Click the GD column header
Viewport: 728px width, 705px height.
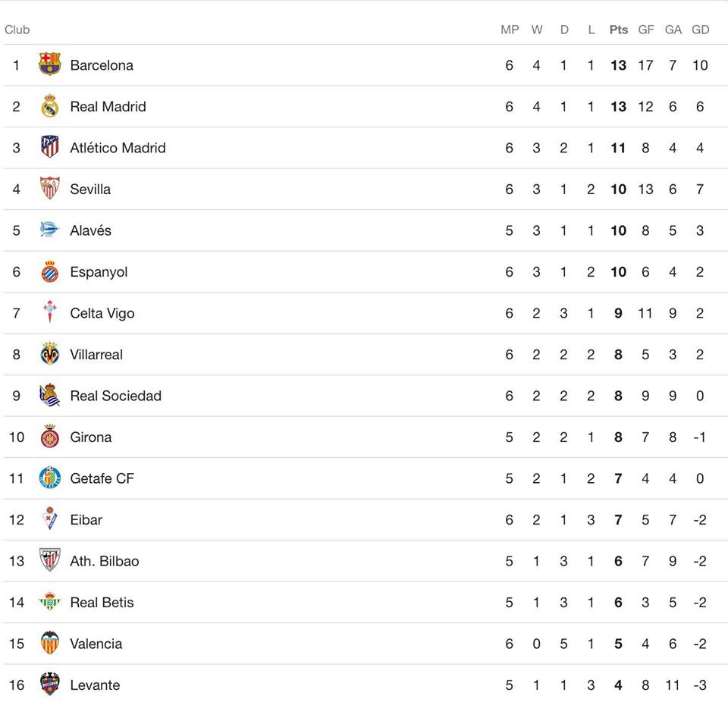(x=700, y=30)
